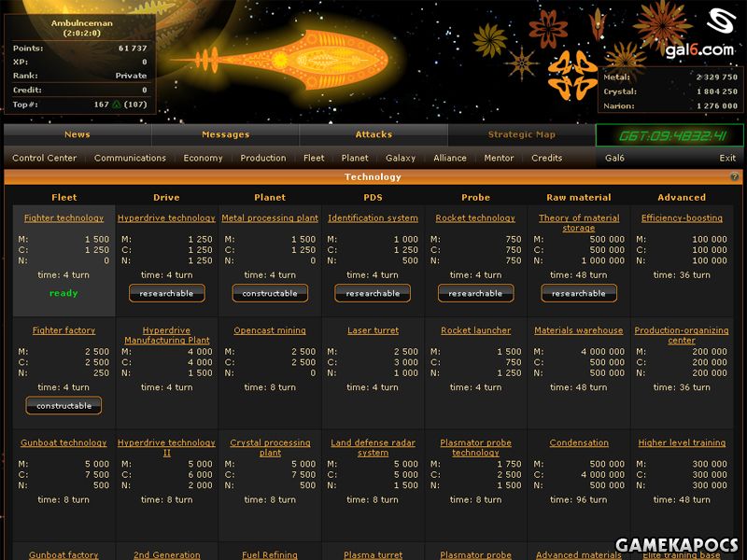Open Hyperdrive technology II link
This screenshot has height=560, width=747.
(x=166, y=448)
